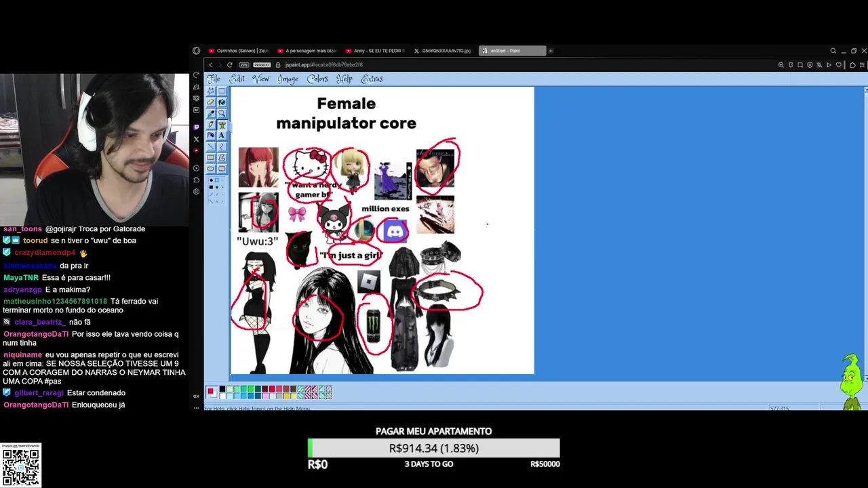Select the Magnifier tool
868x488 pixels.
[222, 113]
